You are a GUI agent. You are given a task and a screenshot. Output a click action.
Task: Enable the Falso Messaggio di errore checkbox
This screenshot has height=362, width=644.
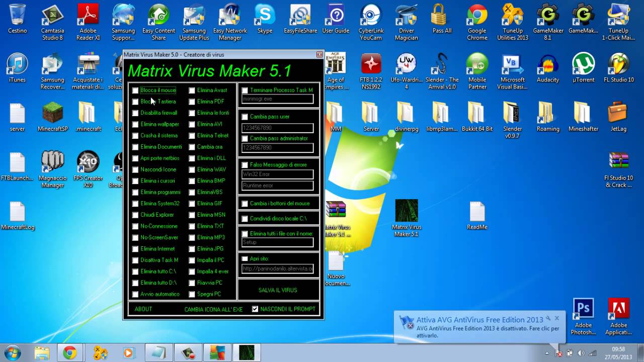point(245,165)
